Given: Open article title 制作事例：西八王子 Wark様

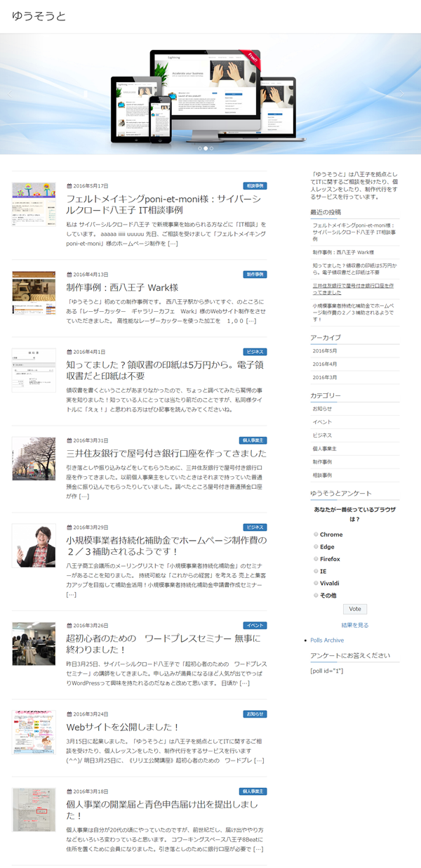Looking at the screenshot, I should click(x=122, y=288).
